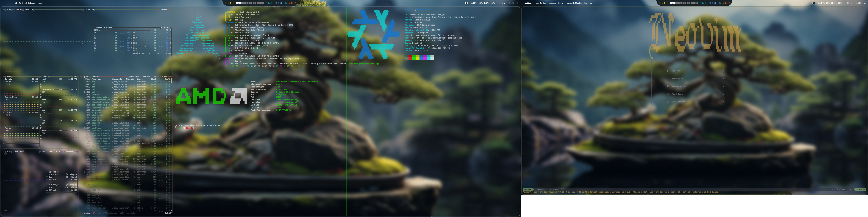Click right arrow next to name sort field
The width and height of the screenshot is (868, 217).
click(x=169, y=76)
